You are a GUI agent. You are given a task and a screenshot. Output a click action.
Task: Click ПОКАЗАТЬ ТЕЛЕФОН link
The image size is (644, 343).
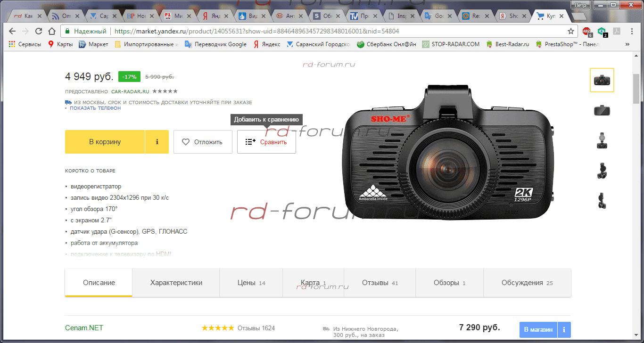click(95, 108)
